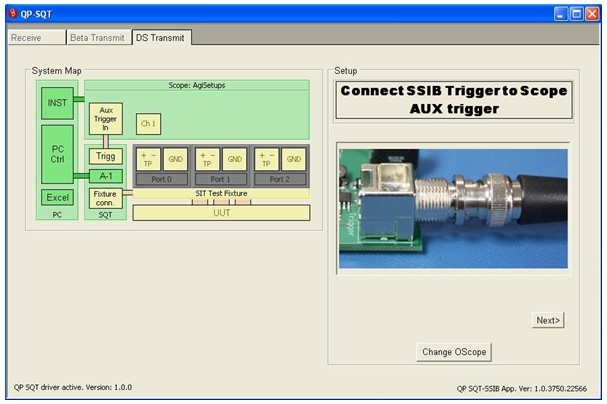Click the System Map group label

tap(57, 71)
